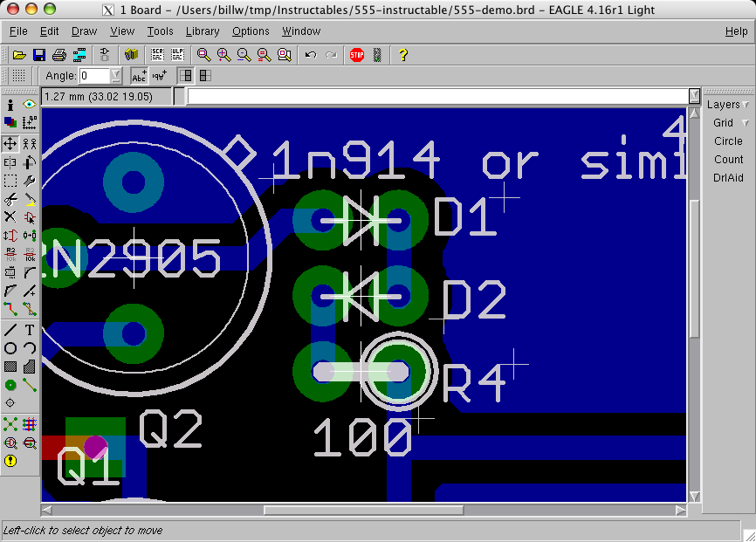The width and height of the screenshot is (756, 542).
Task: Open grid settings with the dotted grid icon
Action: (x=18, y=76)
